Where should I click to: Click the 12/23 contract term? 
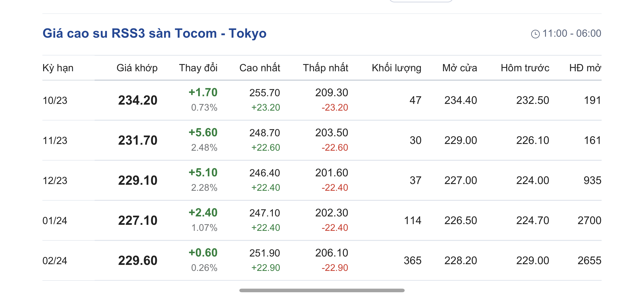click(55, 181)
